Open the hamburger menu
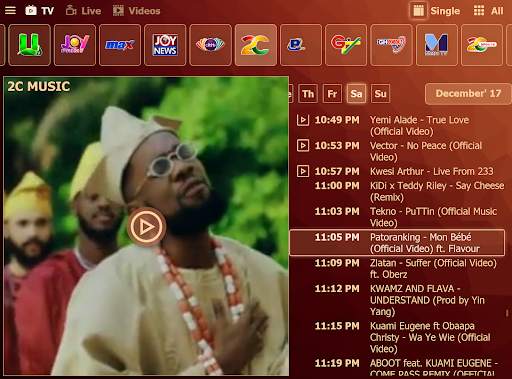 [10, 10]
